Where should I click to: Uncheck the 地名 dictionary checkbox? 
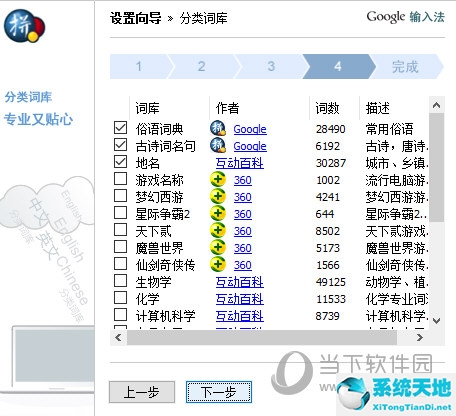[x=120, y=161]
